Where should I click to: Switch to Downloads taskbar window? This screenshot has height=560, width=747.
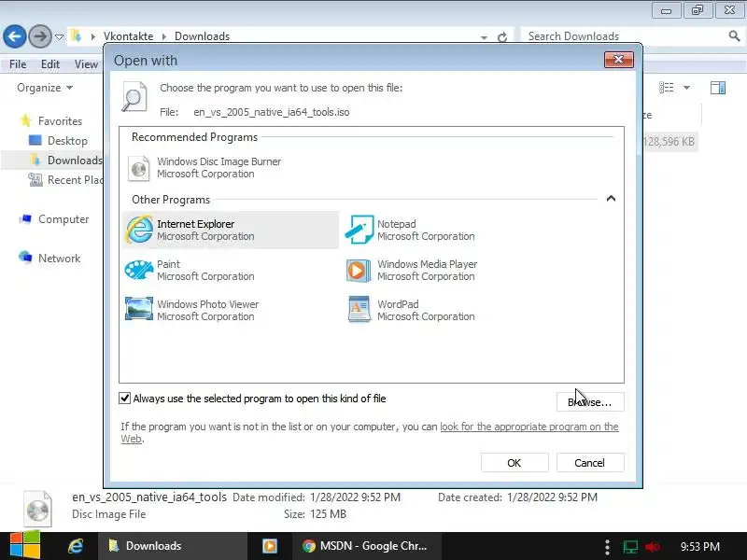173,546
